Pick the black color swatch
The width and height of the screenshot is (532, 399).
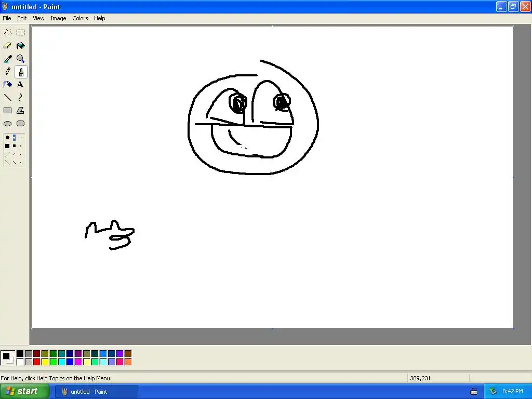coord(20,354)
